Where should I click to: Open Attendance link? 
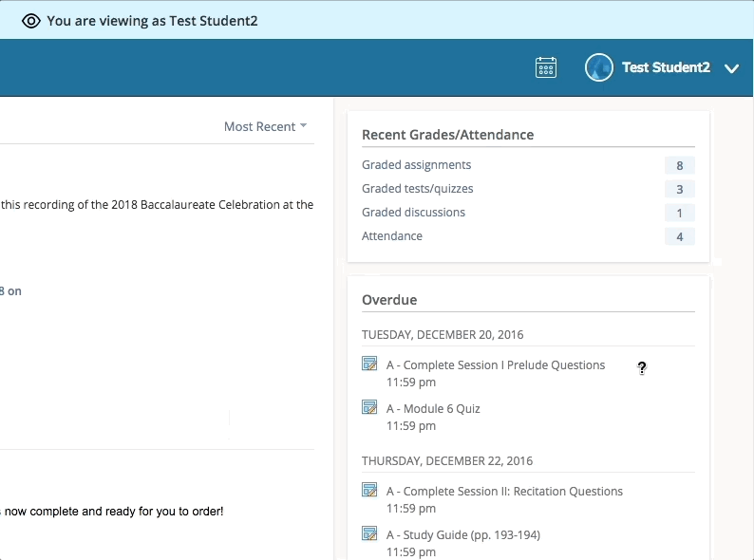[x=392, y=236]
